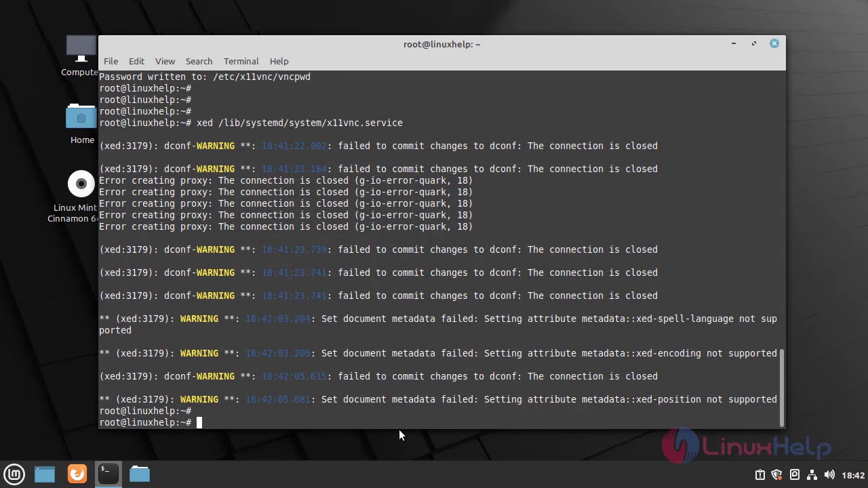Open the disk tray icon
Screen dimensions: 868x488
[795, 474]
